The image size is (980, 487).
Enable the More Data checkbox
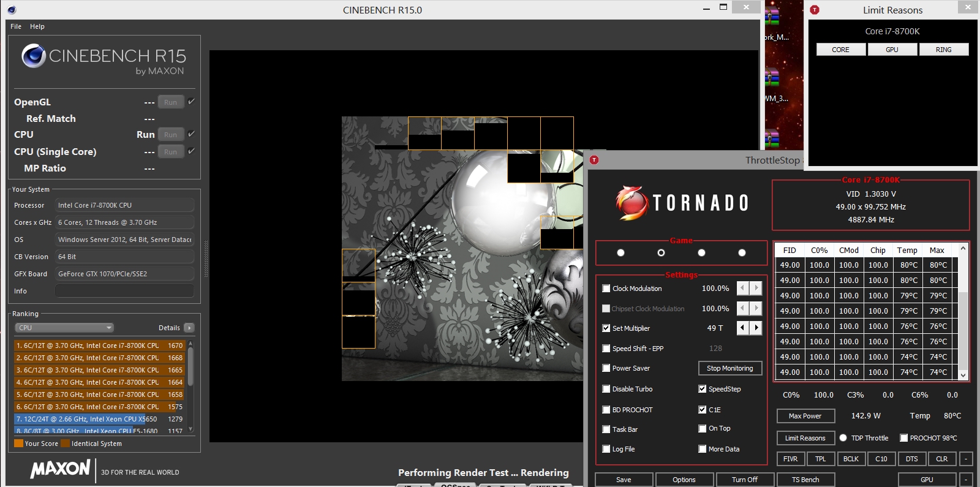click(703, 449)
